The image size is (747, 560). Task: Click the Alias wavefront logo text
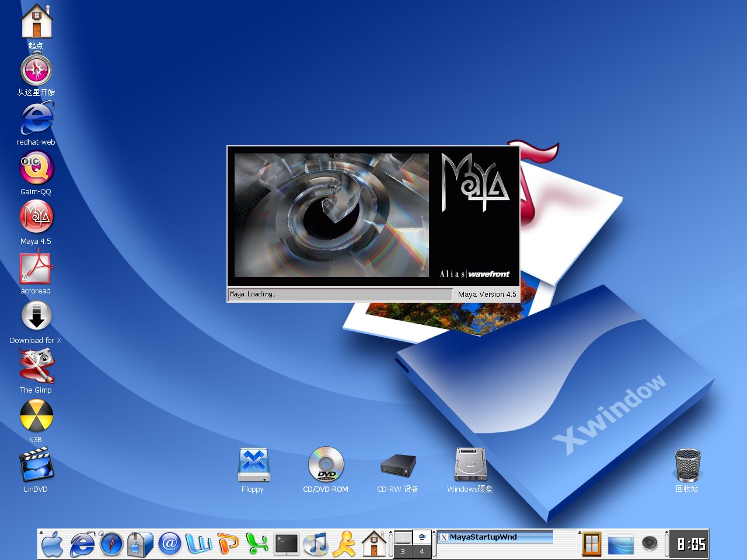pos(474,274)
